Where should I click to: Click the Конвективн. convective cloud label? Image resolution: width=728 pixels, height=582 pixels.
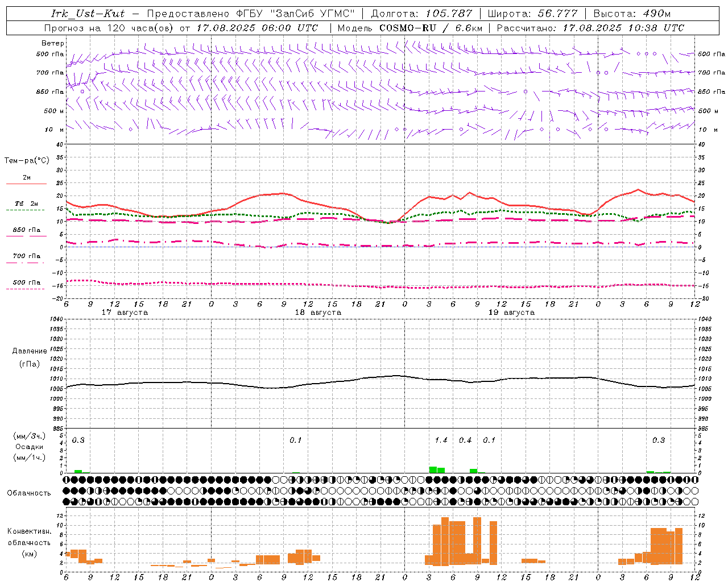[29, 531]
